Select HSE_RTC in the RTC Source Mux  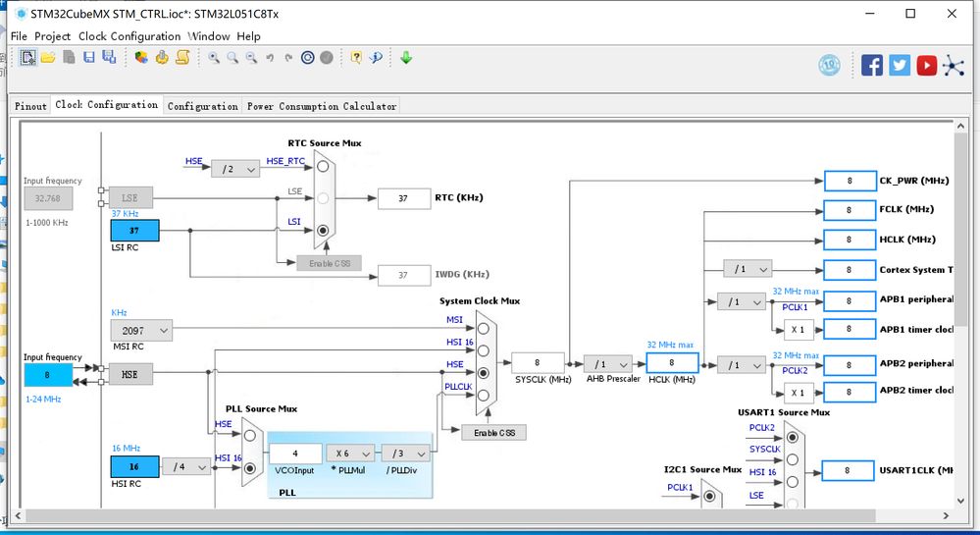323,167
